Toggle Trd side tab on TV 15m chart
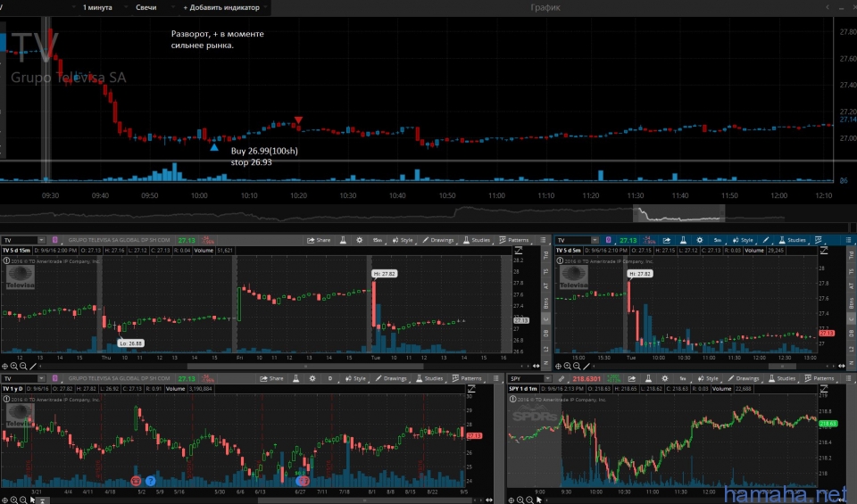Viewport: 857px width, 504px height. (545, 255)
